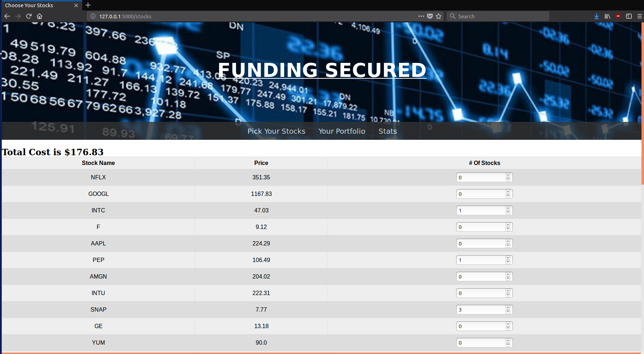Open the Library icon in toolbar
This screenshot has width=644, height=354.
(x=607, y=16)
